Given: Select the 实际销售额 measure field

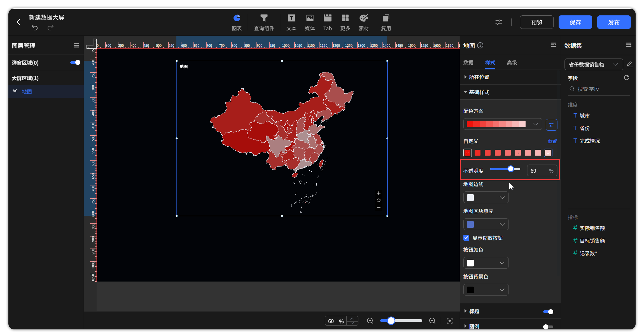Looking at the screenshot, I should 592,228.
